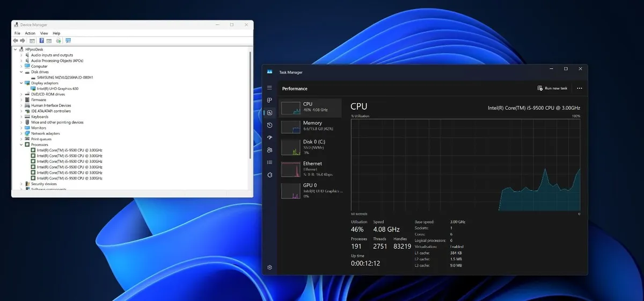Image resolution: width=644 pixels, height=301 pixels.
Task: Click the Computer category monitor icon
Action: [x=27, y=66]
